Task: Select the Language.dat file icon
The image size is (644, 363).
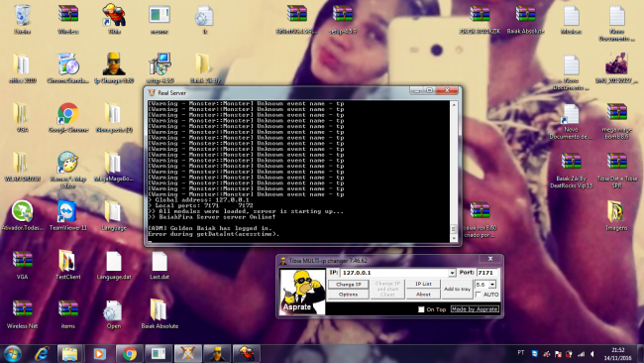Action: pos(114,265)
